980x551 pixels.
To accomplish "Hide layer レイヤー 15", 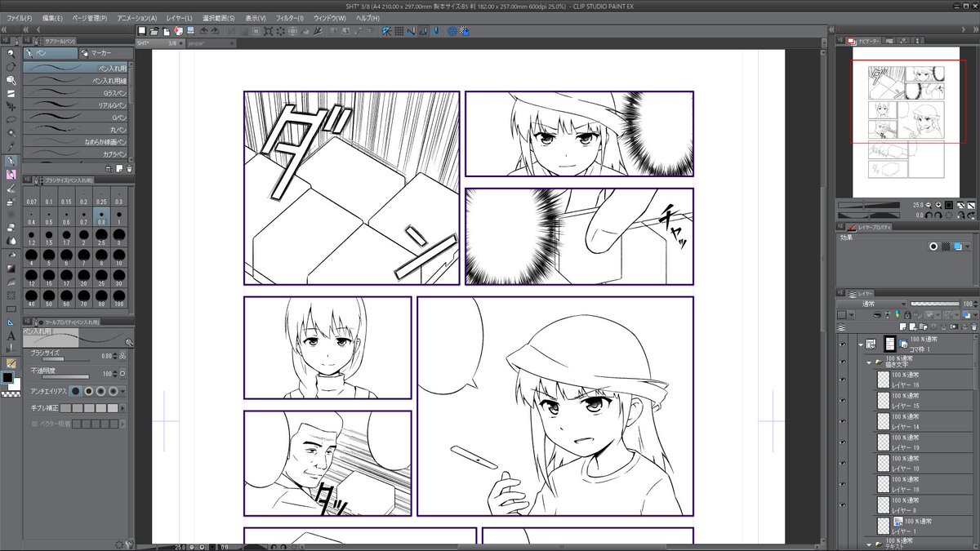I will click(842, 400).
